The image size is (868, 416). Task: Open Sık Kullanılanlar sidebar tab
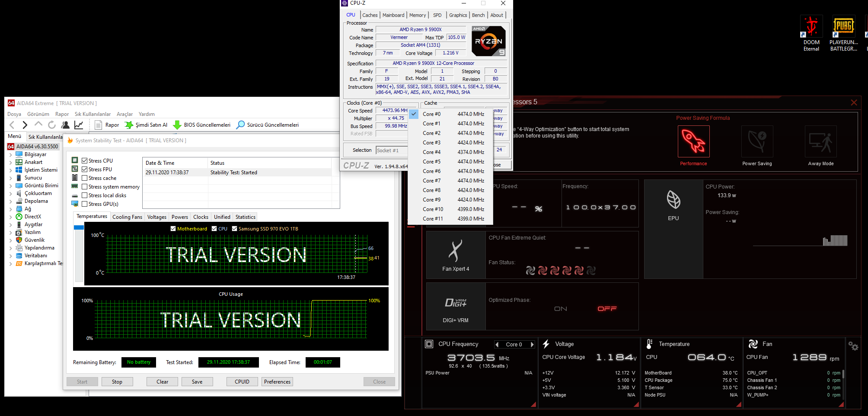point(45,137)
